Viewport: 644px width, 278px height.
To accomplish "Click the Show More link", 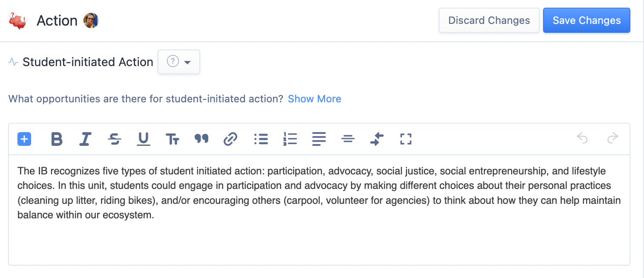I will pyautogui.click(x=314, y=99).
